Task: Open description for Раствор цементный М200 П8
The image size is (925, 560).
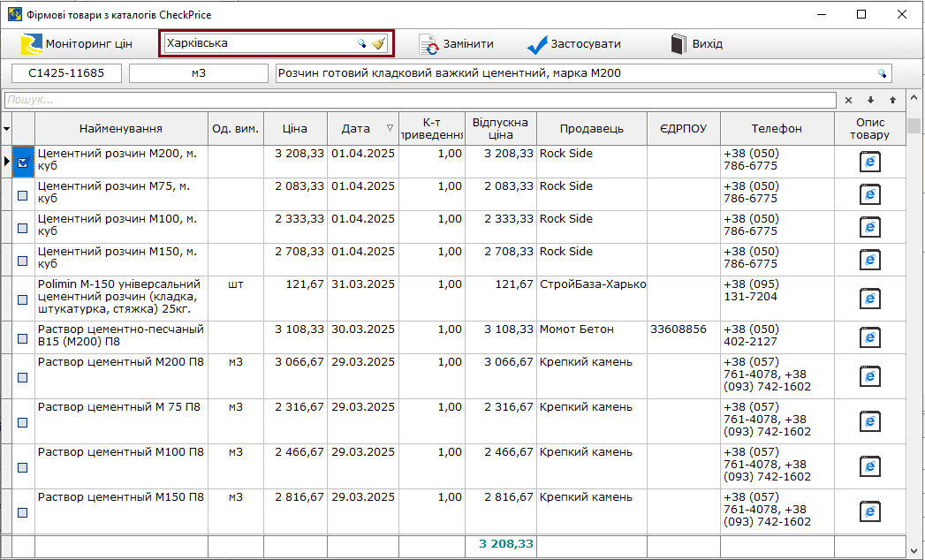Action: [869, 376]
